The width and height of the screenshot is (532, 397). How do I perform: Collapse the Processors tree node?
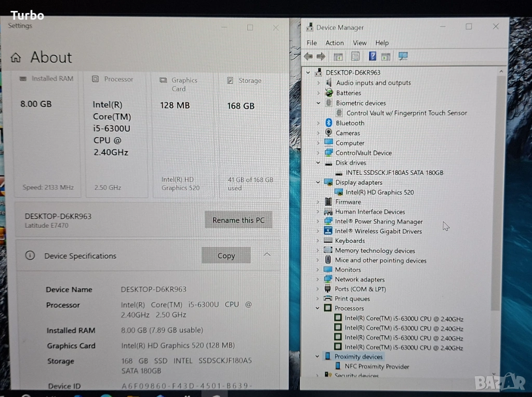click(x=318, y=308)
